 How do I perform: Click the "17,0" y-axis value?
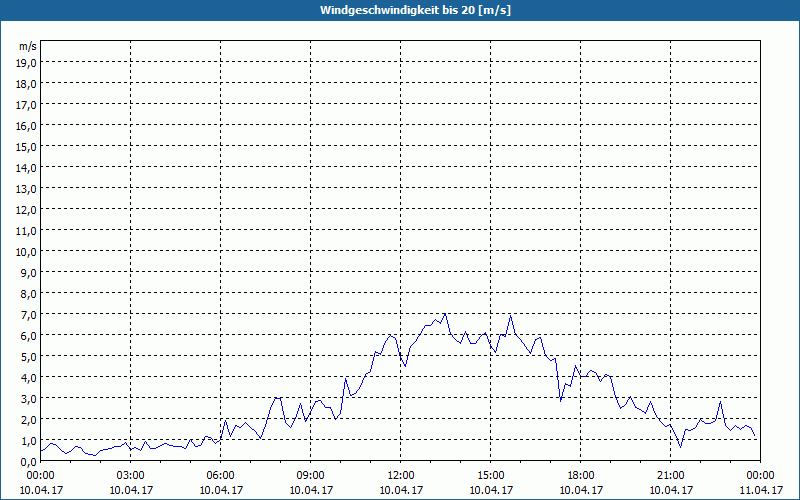[27, 105]
